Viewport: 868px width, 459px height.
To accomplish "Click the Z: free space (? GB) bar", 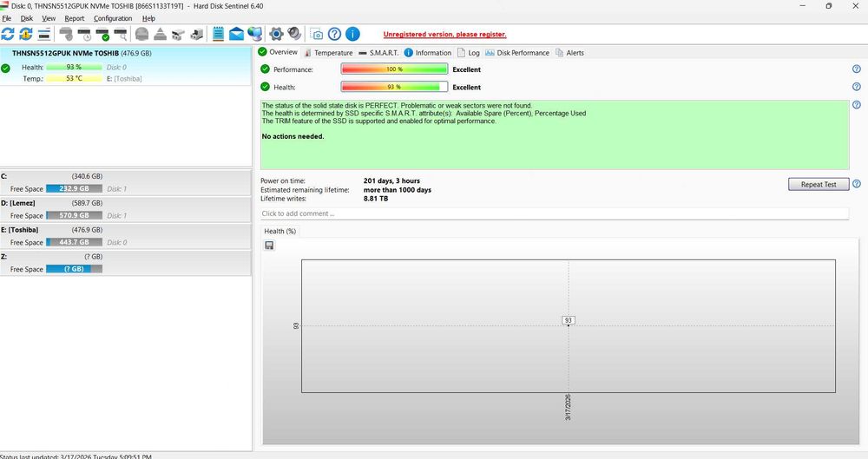I will click(74, 269).
